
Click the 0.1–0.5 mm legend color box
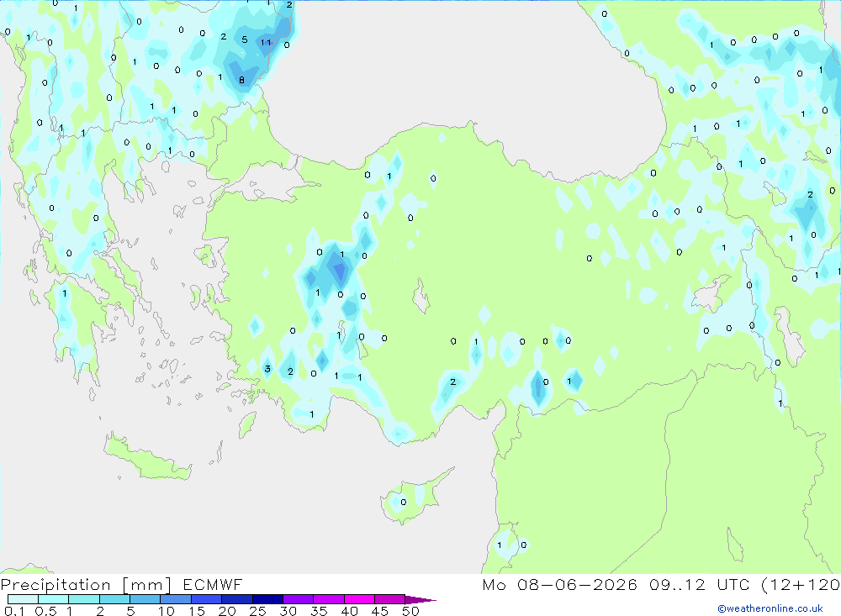click(23, 599)
